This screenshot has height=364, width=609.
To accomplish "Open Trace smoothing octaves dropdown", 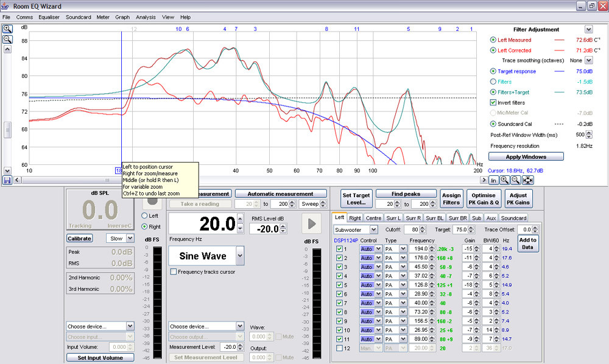I will (x=589, y=60).
